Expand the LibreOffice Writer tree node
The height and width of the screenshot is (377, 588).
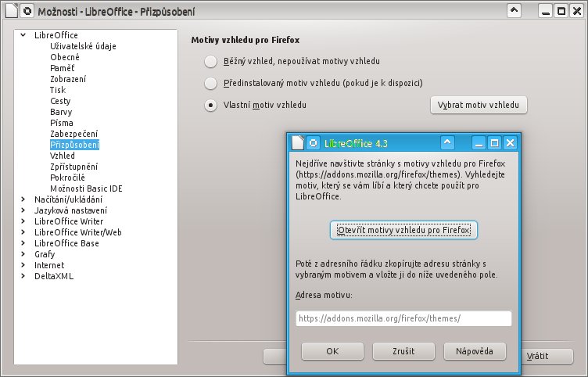[x=23, y=221]
